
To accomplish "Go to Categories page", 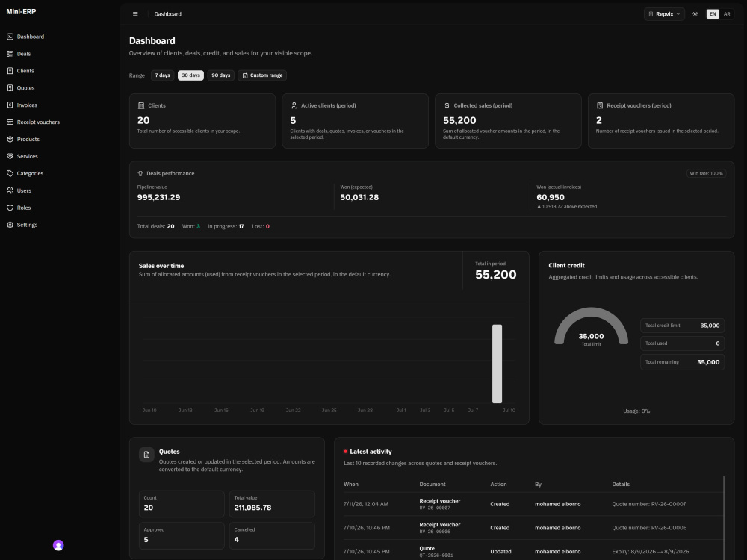I will click(x=30, y=174).
